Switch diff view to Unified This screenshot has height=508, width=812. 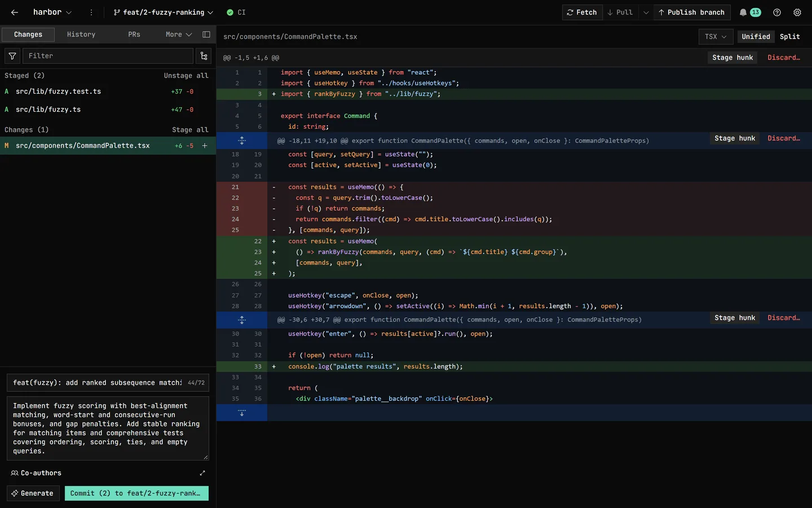756,37
